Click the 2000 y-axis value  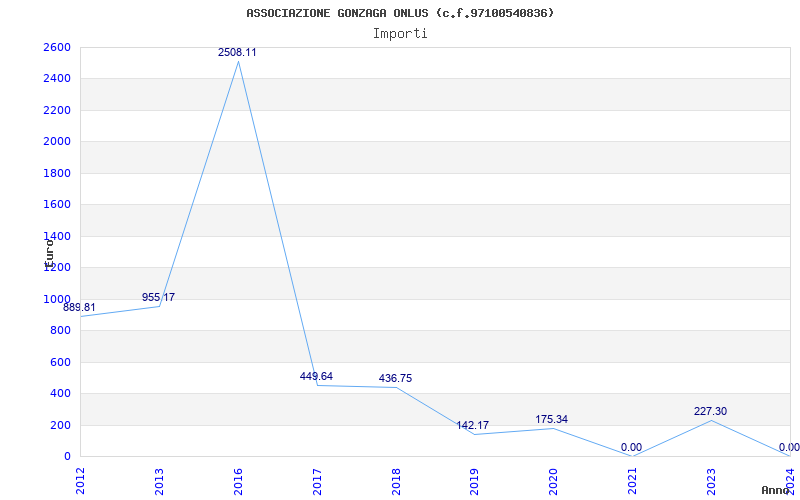tap(57, 141)
